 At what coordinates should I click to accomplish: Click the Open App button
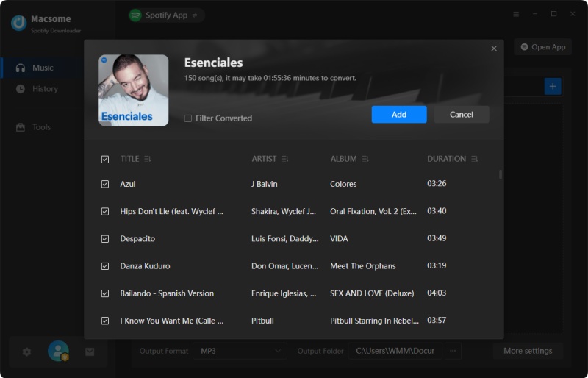pos(542,47)
